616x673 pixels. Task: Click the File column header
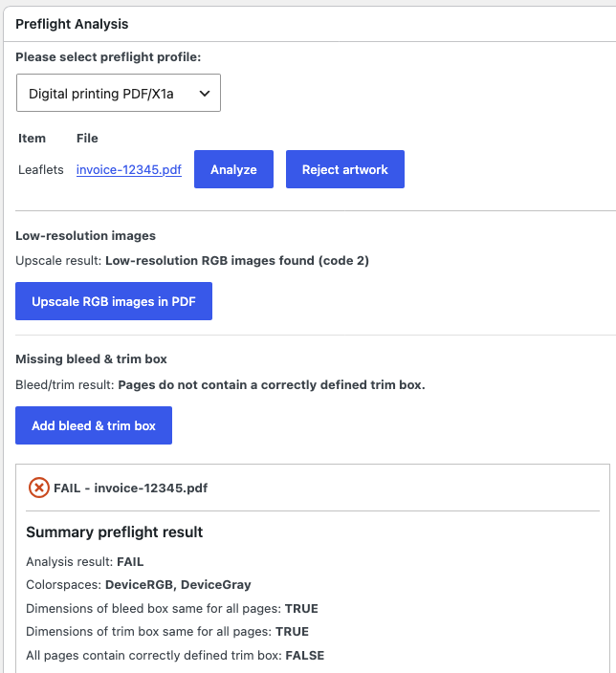[x=87, y=139]
